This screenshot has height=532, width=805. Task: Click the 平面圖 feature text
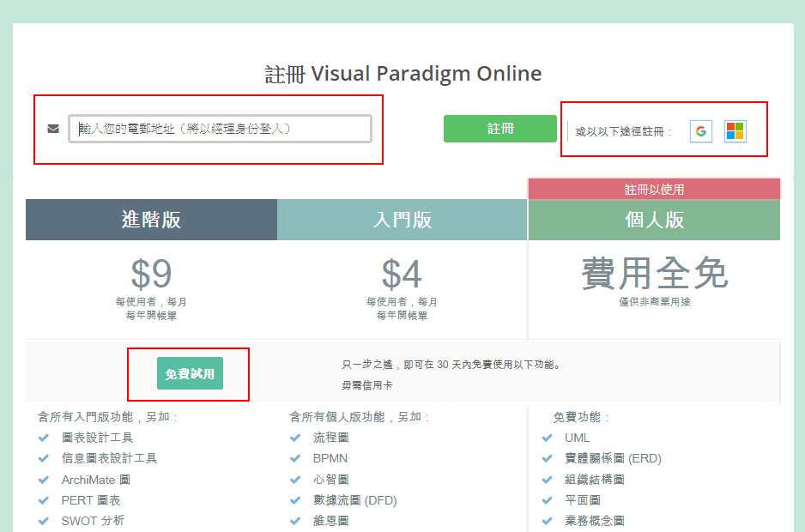coord(583,500)
